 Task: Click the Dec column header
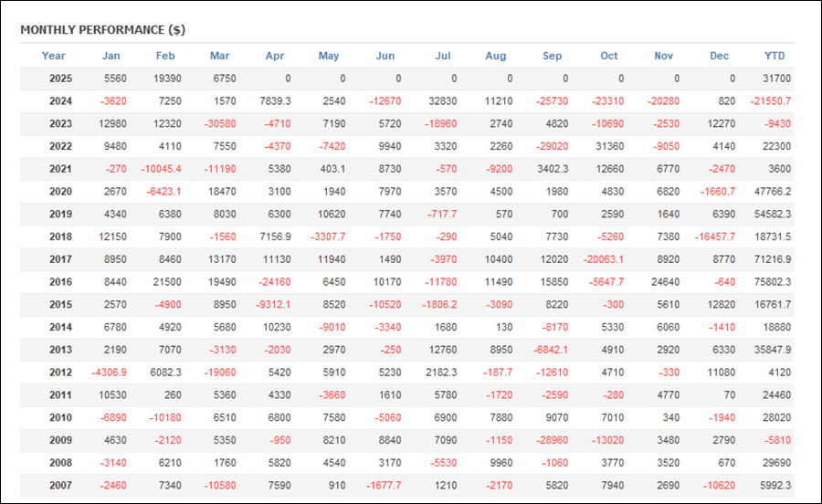720,56
